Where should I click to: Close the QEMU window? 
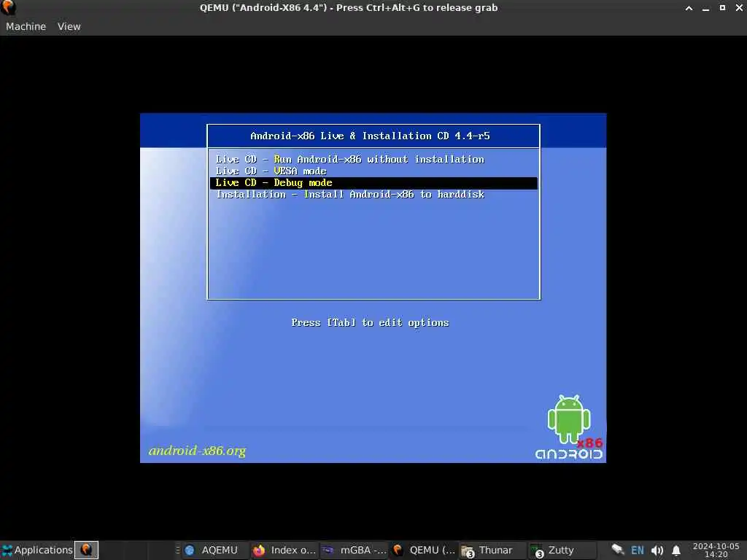739,8
